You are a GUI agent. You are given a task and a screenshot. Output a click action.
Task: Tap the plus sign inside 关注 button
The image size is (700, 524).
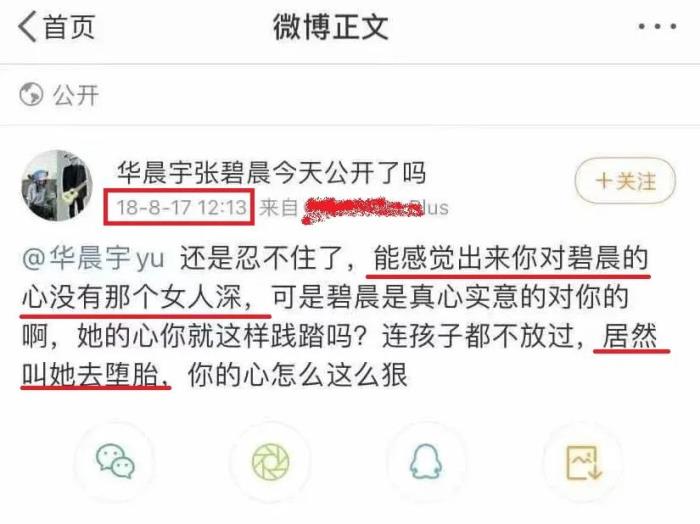[604, 181]
